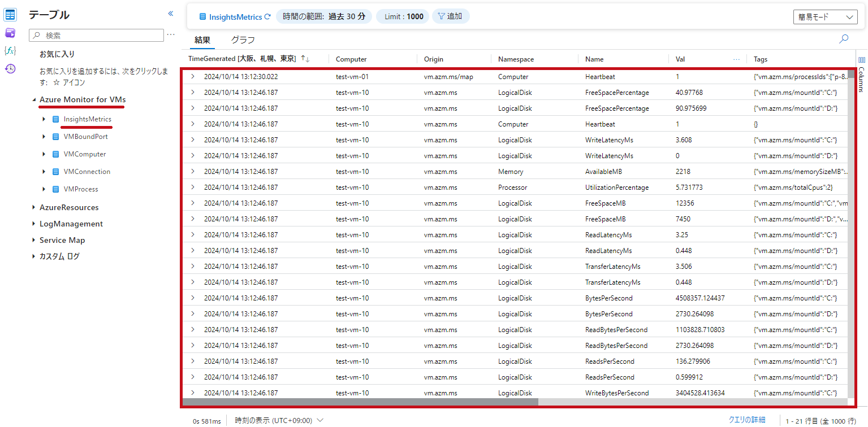Open the Functions fx icon

(10, 51)
